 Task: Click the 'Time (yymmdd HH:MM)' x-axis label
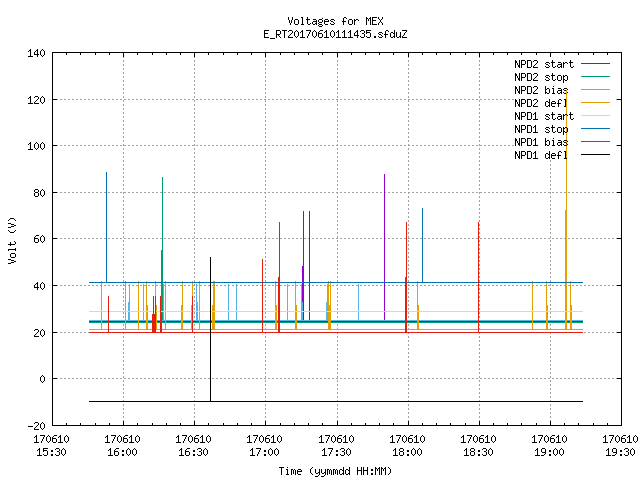(x=335, y=471)
